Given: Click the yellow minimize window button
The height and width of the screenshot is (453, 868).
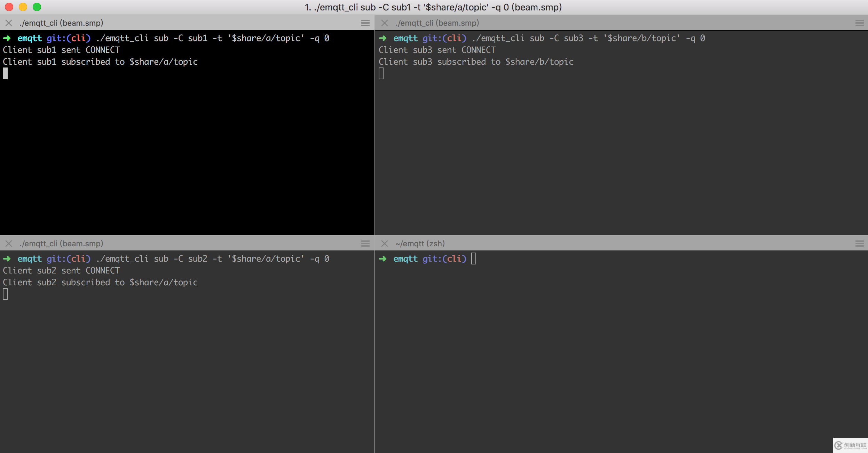Looking at the screenshot, I should [x=23, y=7].
